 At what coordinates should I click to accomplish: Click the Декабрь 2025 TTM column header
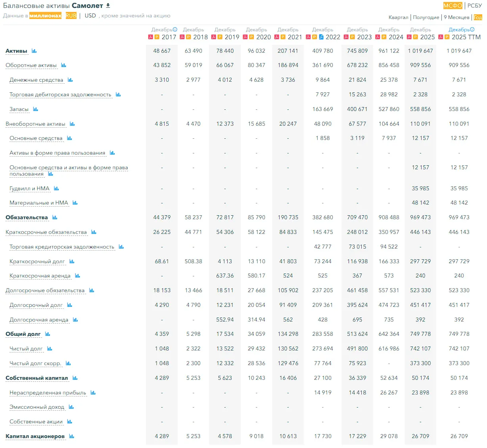(x=460, y=33)
